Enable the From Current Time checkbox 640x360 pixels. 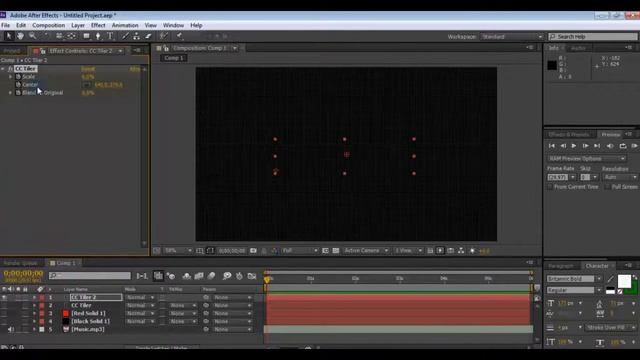pyautogui.click(x=550, y=187)
